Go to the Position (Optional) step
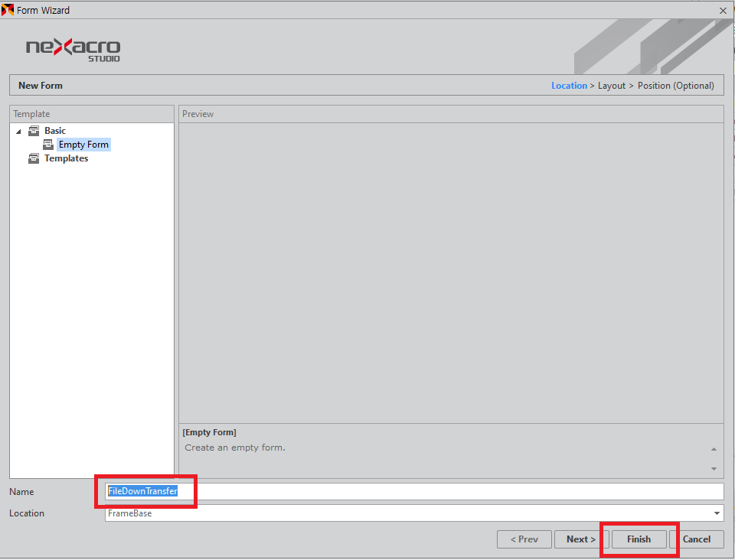The image size is (735, 560). [675, 86]
